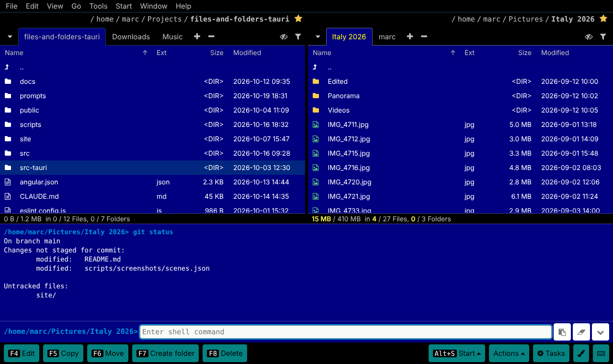The width and height of the screenshot is (613, 364).
Task: Click the F7 Create folder button
Action: point(166,353)
